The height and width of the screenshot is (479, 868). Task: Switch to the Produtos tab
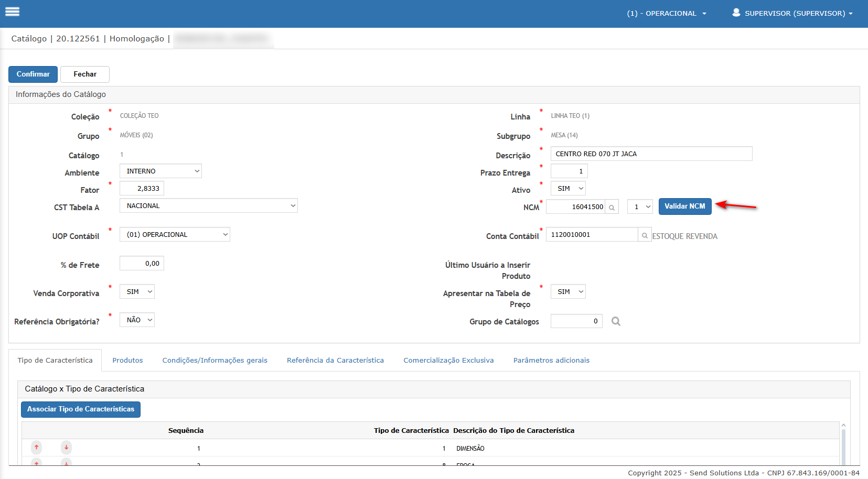coord(127,361)
